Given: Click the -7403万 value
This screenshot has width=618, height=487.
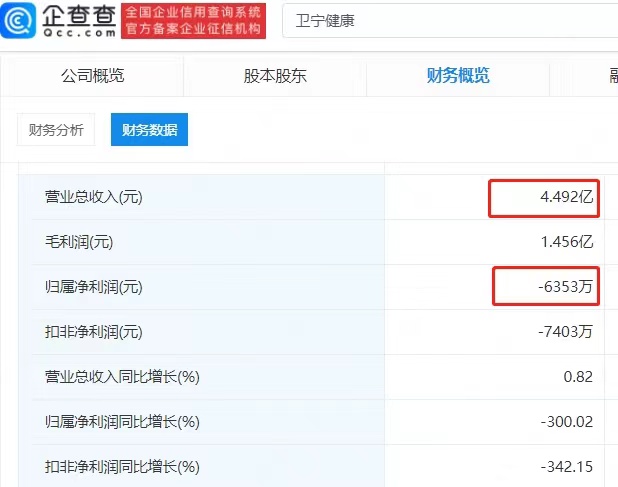Looking at the screenshot, I should [x=565, y=332].
